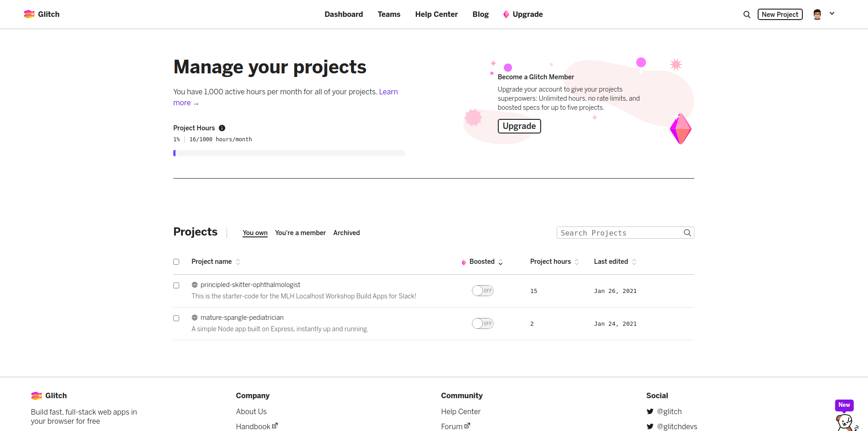Image resolution: width=868 pixels, height=431 pixels.
Task: Click the footer Glitch logo icon
Action: click(36, 395)
